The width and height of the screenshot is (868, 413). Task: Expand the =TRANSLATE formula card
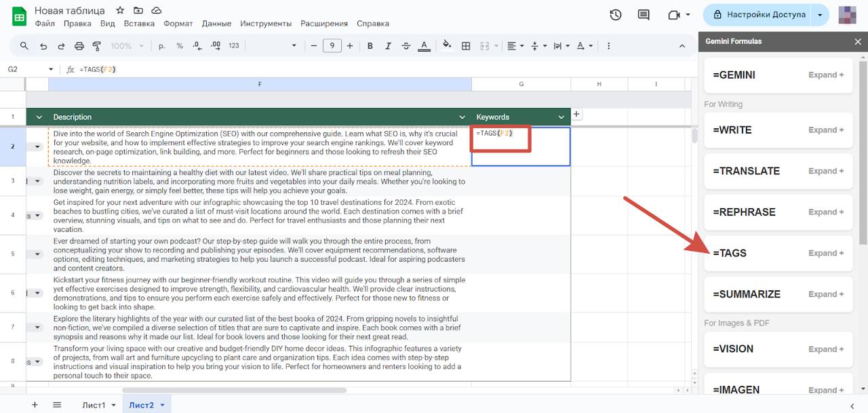coord(826,171)
